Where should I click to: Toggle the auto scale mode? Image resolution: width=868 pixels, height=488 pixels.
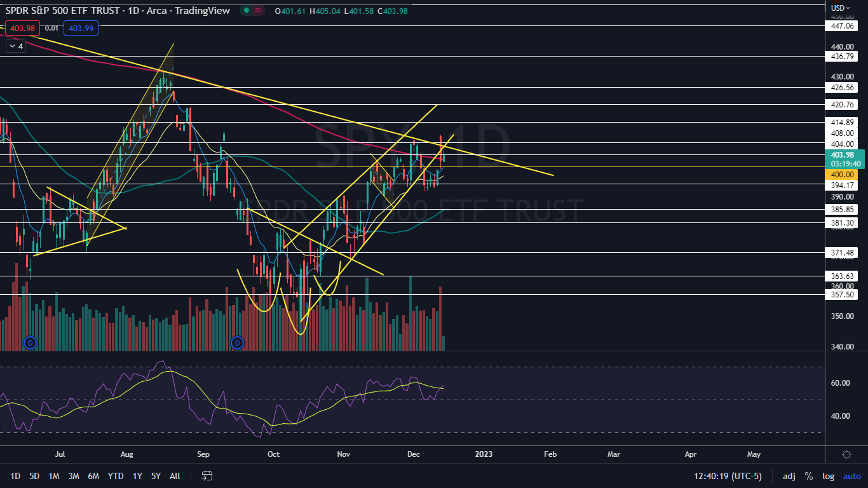(x=851, y=476)
